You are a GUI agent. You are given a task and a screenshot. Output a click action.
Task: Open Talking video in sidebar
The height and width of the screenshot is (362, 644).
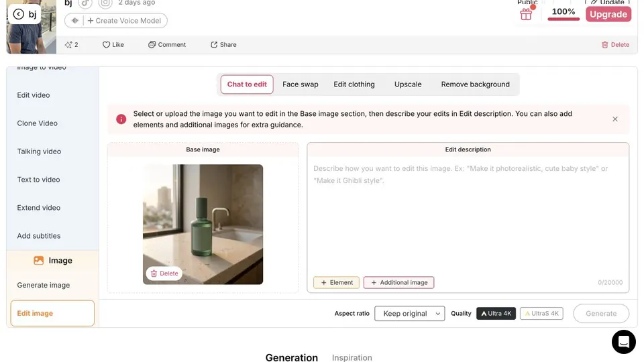pos(52,152)
